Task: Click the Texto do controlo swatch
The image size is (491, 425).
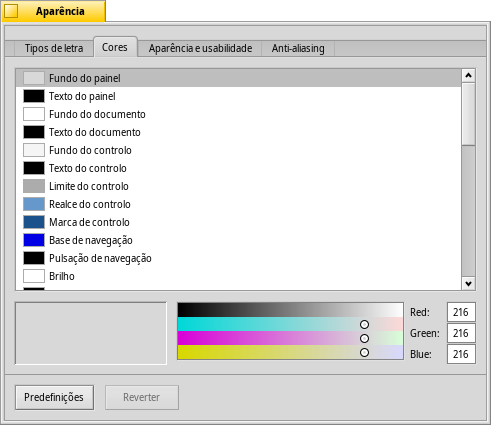Action: 34,168
